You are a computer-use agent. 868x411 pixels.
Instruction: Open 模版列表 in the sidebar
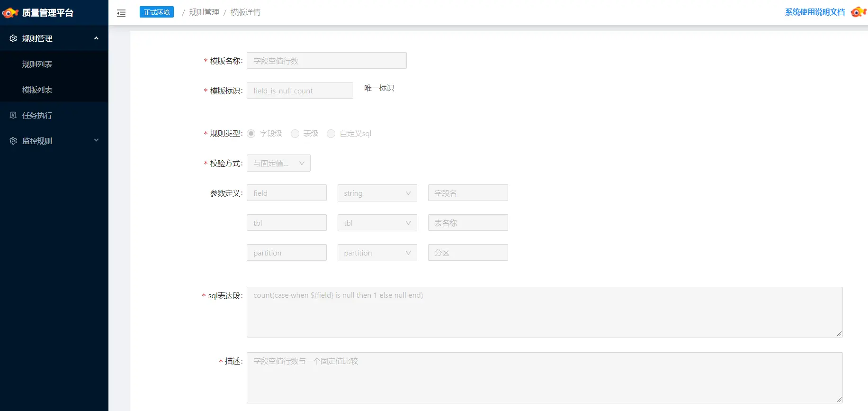[37, 90]
